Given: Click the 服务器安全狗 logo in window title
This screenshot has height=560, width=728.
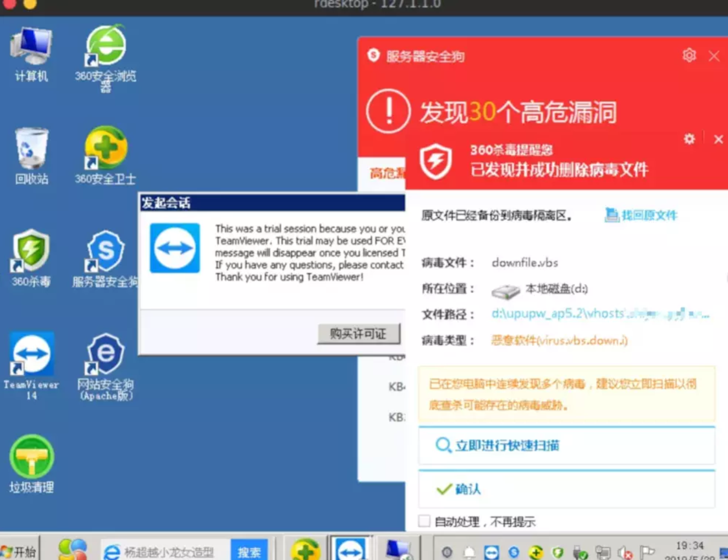Looking at the screenshot, I should pos(373,55).
